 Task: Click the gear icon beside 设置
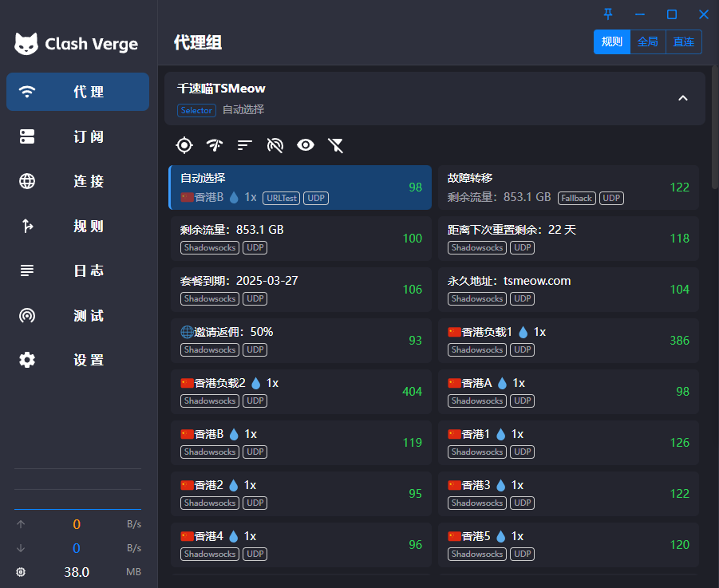[27, 360]
